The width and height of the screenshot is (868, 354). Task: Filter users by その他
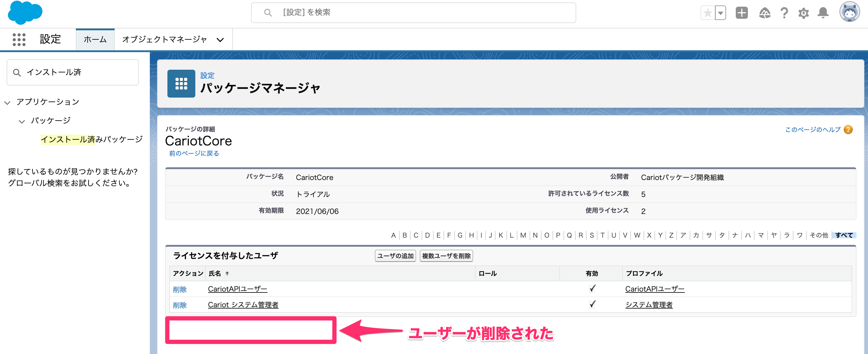[819, 235]
